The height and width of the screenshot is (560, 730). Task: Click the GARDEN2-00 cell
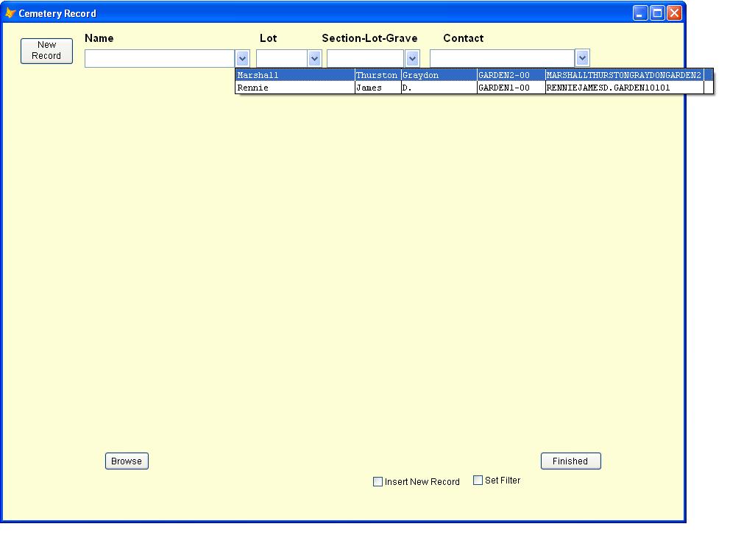[511, 75]
